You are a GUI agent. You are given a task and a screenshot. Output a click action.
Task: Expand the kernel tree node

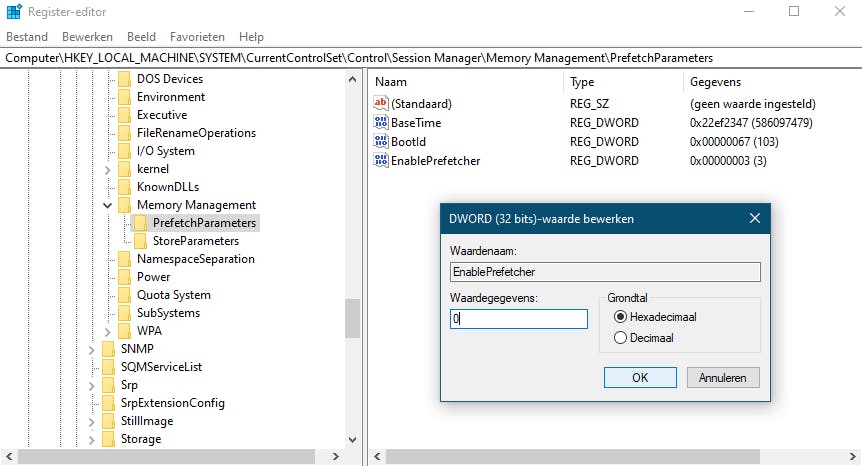click(x=108, y=169)
